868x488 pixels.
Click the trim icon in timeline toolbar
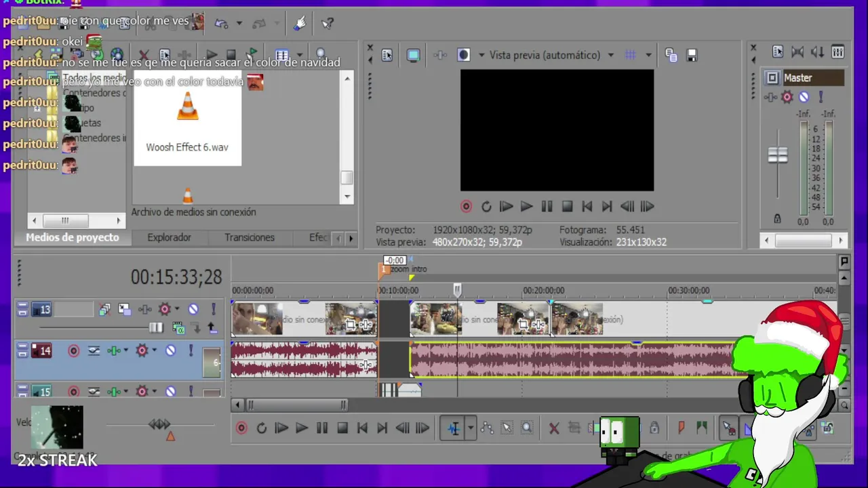tap(574, 428)
